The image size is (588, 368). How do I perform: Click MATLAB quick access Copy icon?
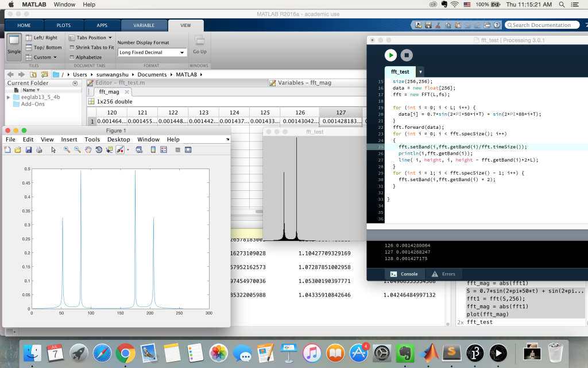coord(448,25)
